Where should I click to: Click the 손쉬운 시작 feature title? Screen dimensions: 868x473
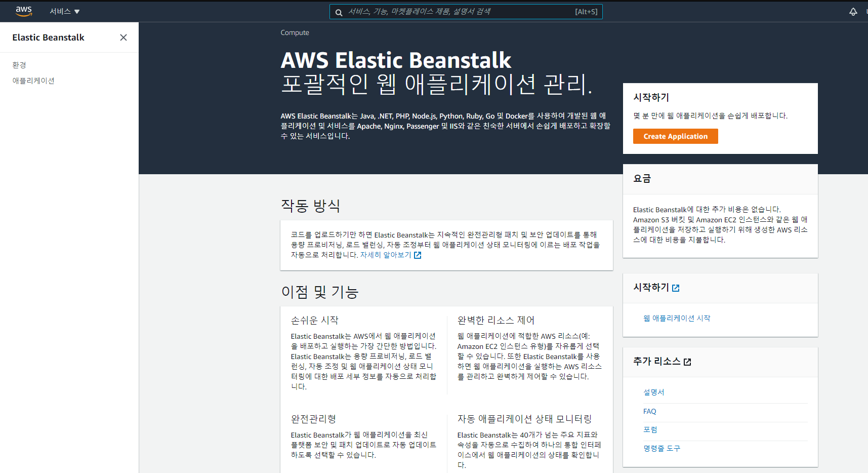coord(314,320)
